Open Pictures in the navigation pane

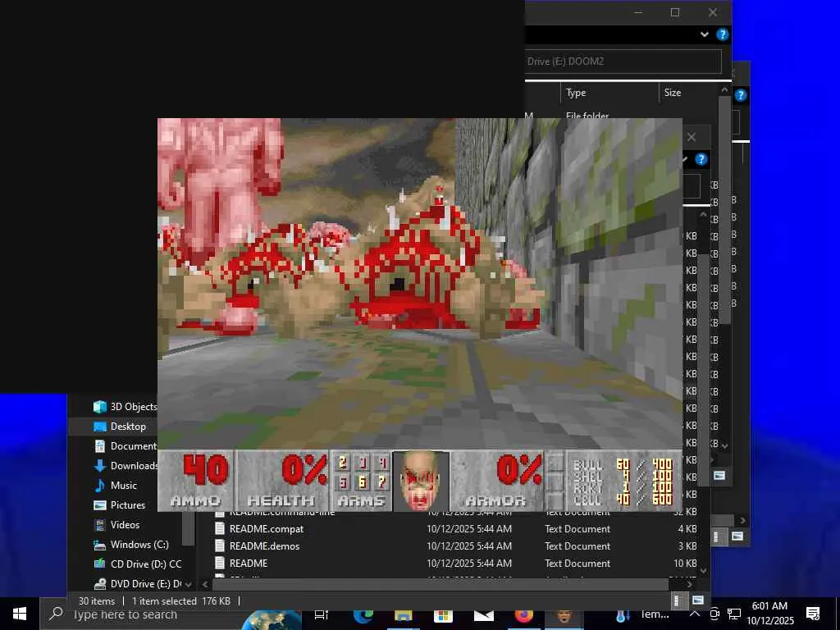tap(127, 505)
